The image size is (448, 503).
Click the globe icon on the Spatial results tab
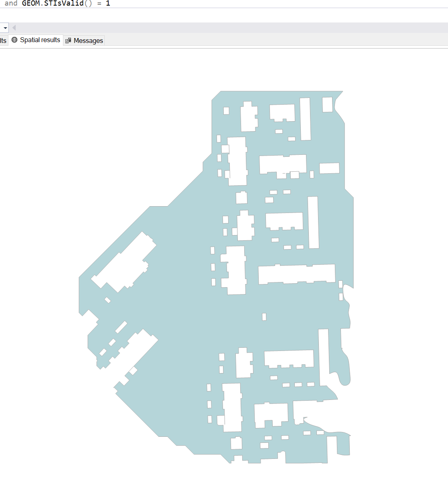14,40
